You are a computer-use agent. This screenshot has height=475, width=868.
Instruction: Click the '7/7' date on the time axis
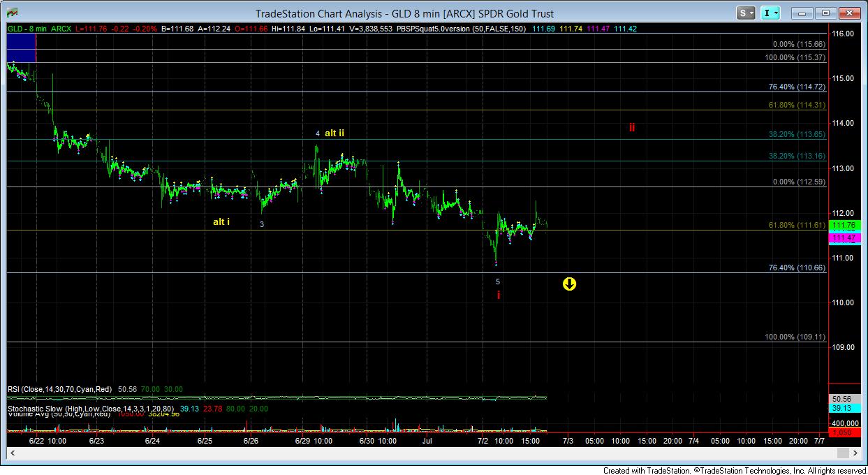(821, 441)
